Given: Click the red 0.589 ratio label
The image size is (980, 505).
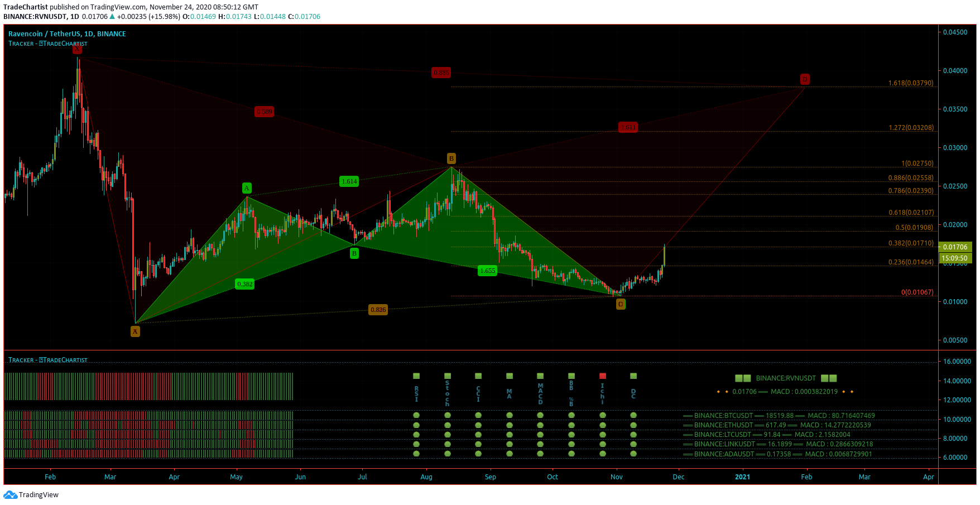Looking at the screenshot, I should coord(265,112).
